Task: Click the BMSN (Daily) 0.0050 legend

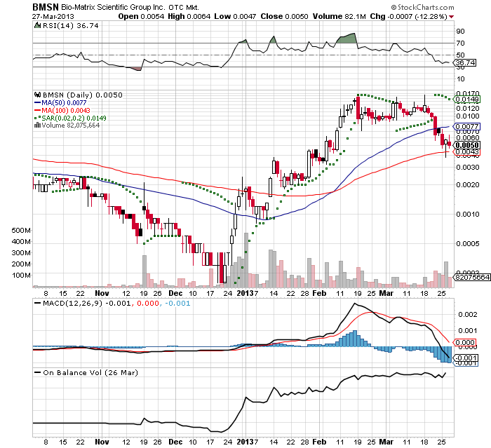Action: point(82,95)
